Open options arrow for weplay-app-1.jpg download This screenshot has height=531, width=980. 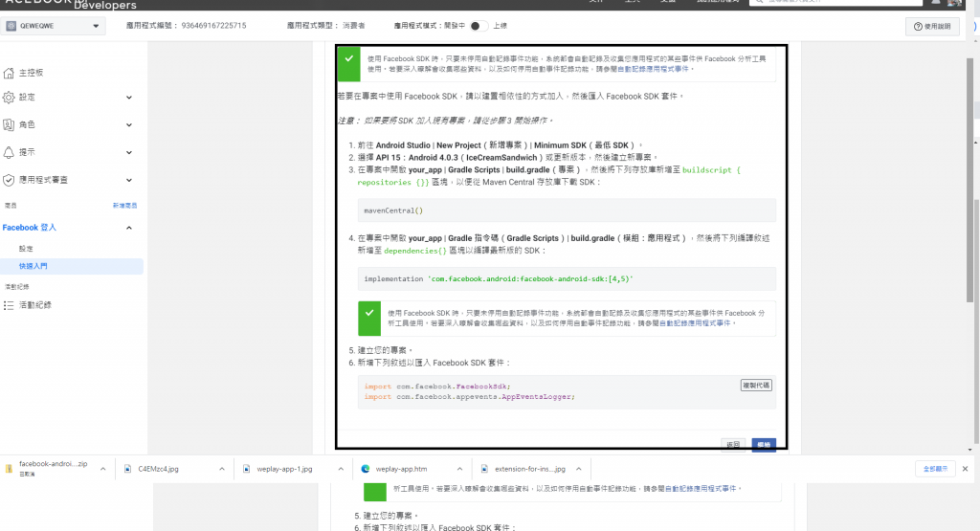pos(341,469)
